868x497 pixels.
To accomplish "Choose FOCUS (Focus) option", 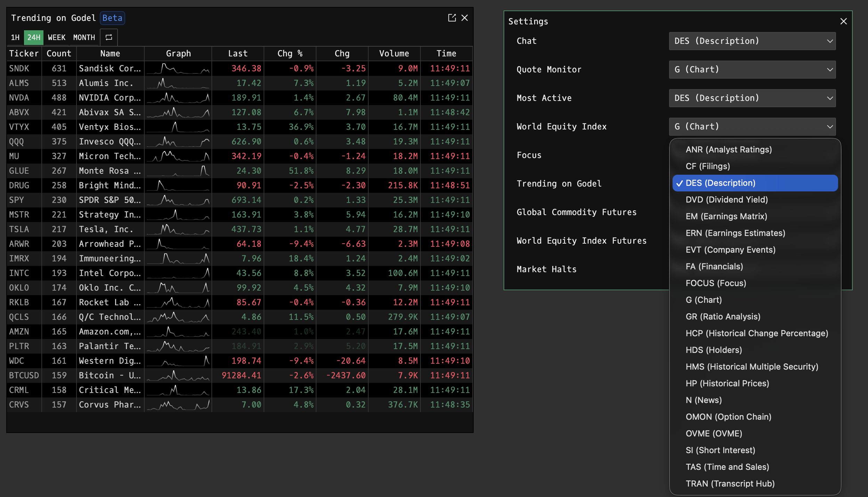I will (755, 283).
